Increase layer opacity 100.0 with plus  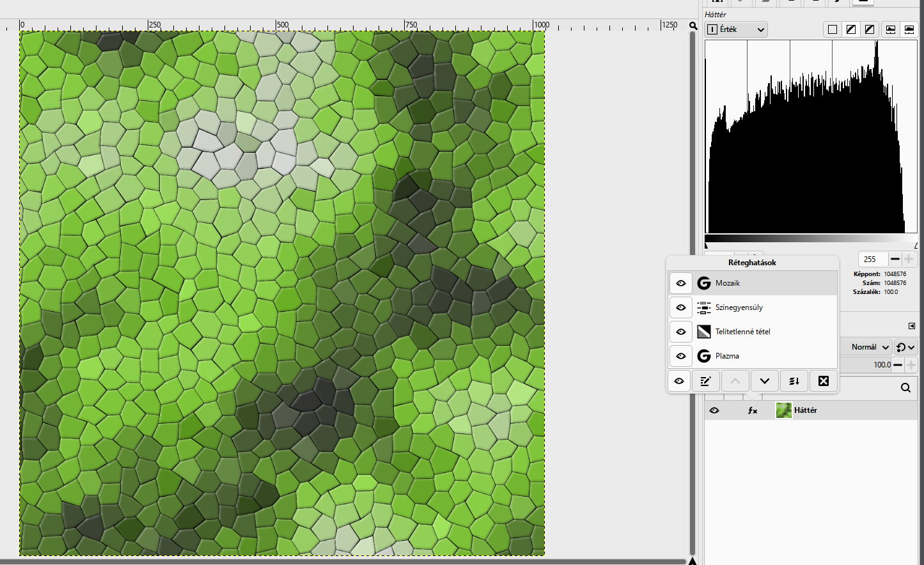tap(911, 365)
